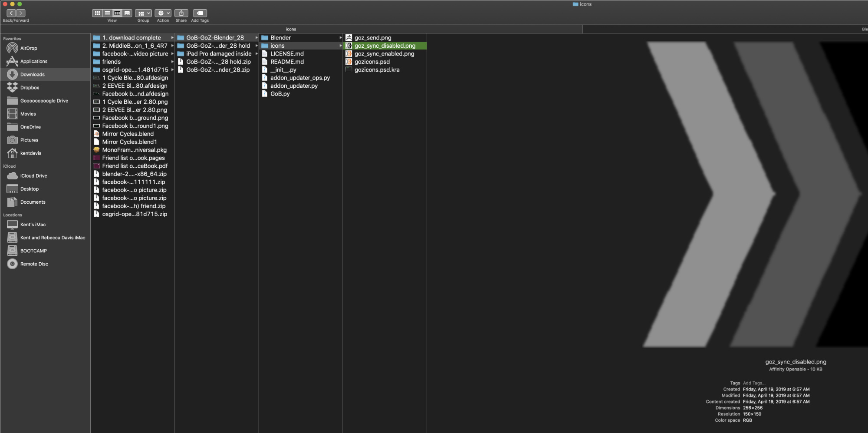The height and width of the screenshot is (433, 868).
Task: Open the Group dropdown menu
Action: click(143, 13)
